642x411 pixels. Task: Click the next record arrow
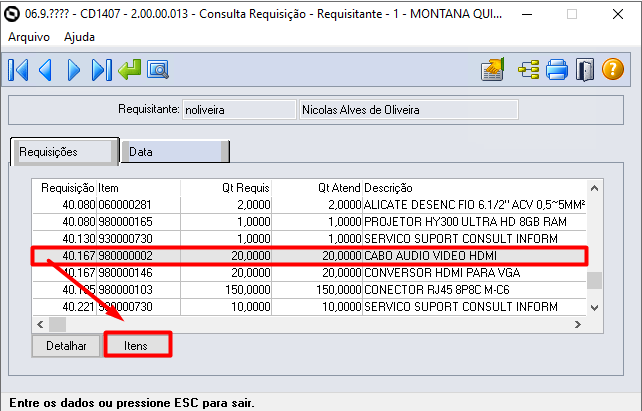tap(73, 70)
